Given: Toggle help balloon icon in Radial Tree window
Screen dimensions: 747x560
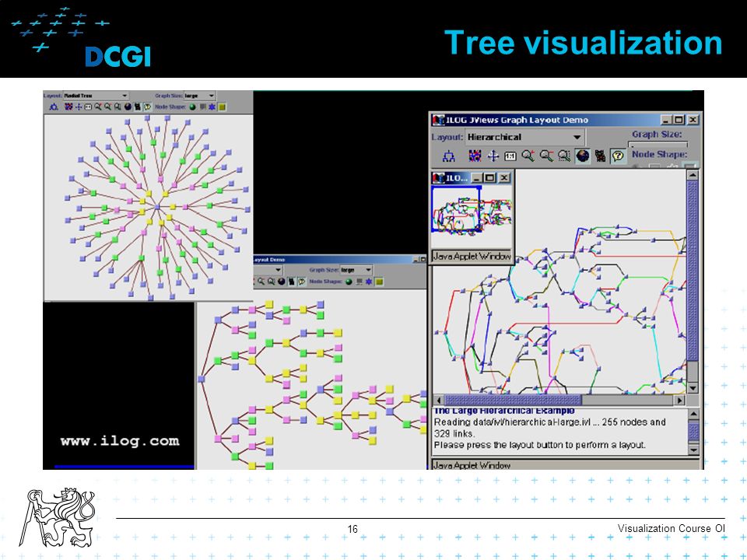Looking at the screenshot, I should pyautogui.click(x=147, y=107).
